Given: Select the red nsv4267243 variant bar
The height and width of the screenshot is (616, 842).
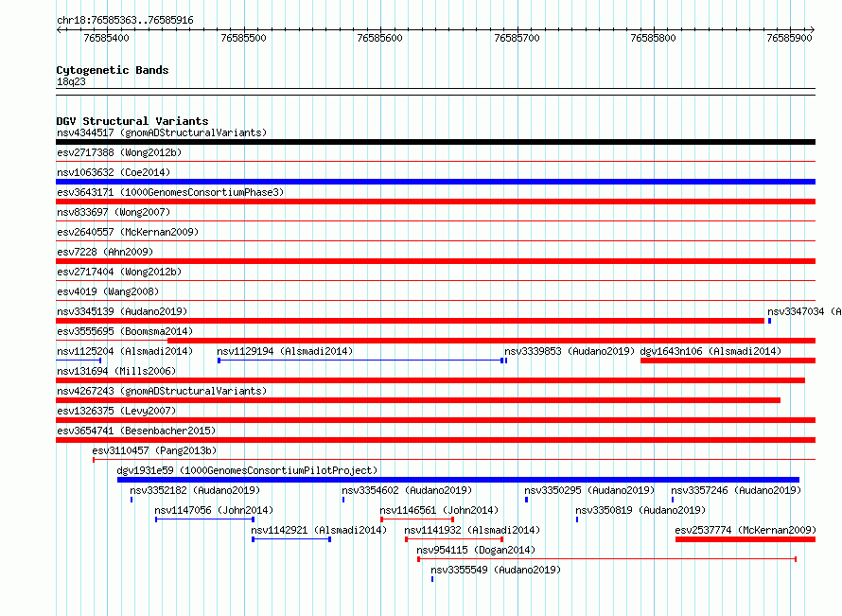Looking at the screenshot, I should point(418,400).
